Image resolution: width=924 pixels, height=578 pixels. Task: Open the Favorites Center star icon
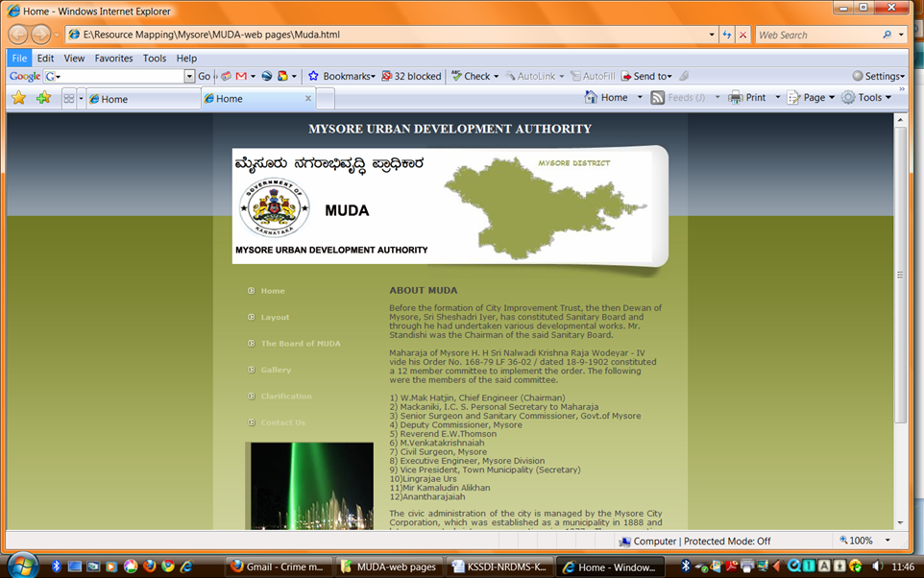coord(19,98)
